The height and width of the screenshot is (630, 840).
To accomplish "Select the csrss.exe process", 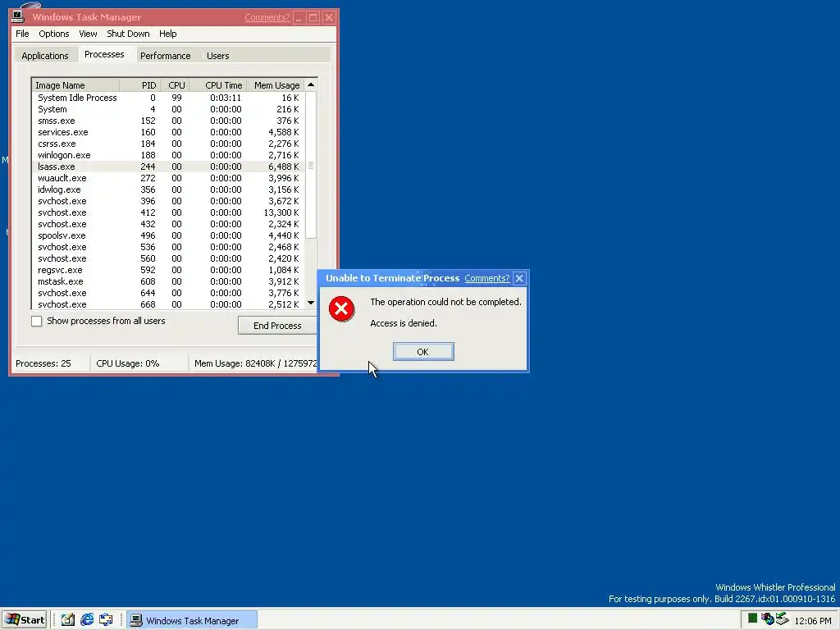I will 168,144.
